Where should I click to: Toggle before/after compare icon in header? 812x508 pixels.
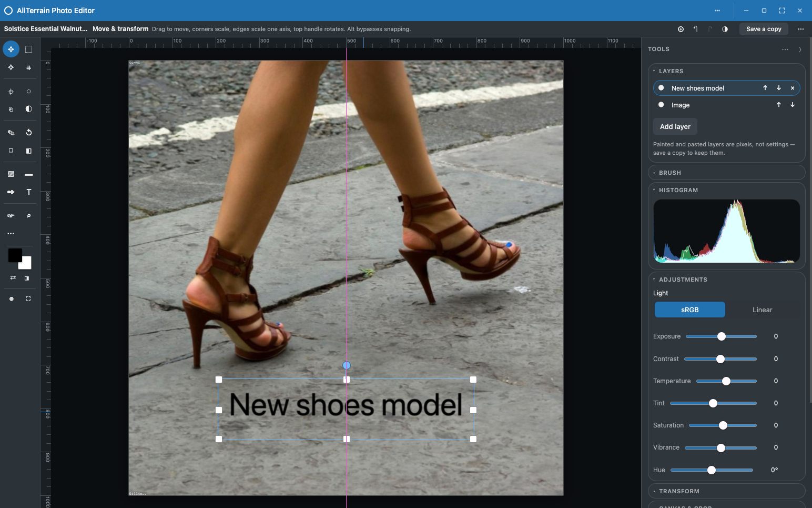(x=725, y=29)
